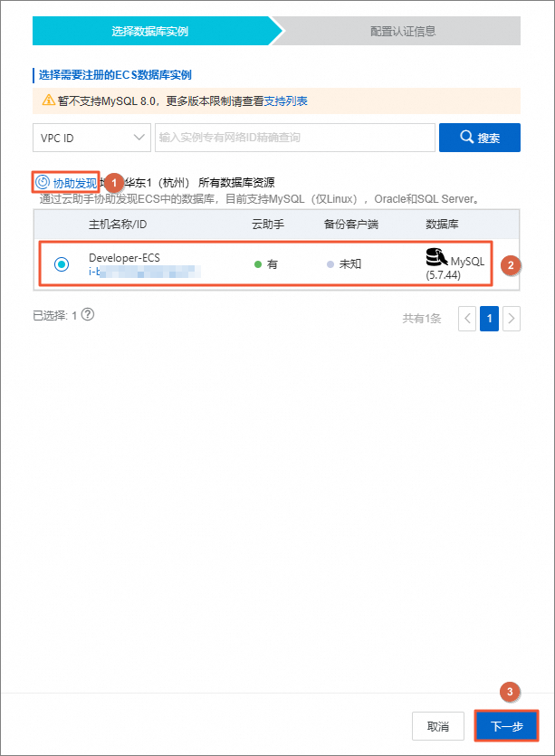This screenshot has height=756, width=555.
Task: Click the 取消 cancel button
Action: [x=438, y=726]
